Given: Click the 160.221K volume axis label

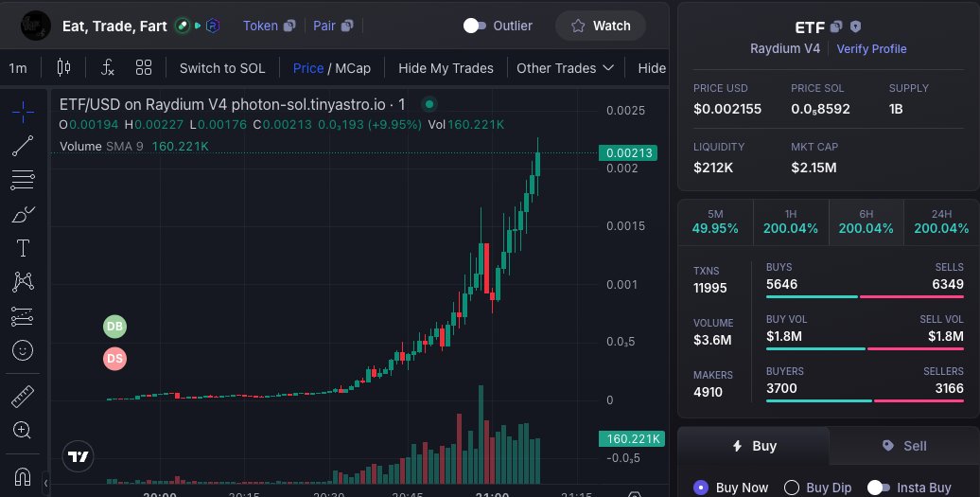Looking at the screenshot, I should pos(631,439).
